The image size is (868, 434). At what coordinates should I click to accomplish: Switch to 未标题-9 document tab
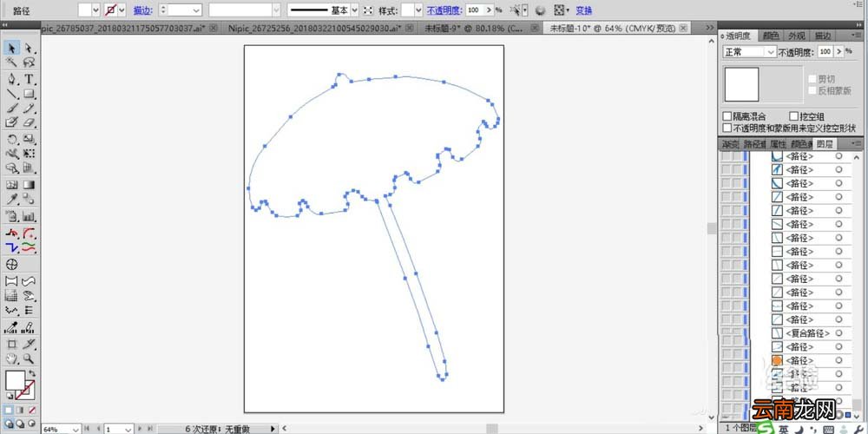[473, 28]
